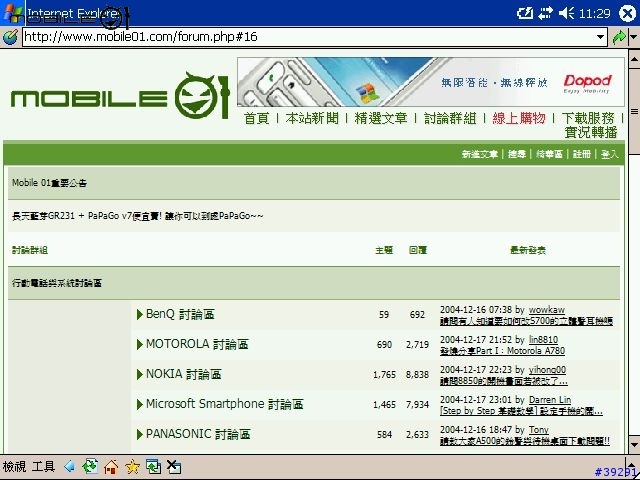Viewport: 640px width, 480px height.
Task: Click the 1,765 topic count for NOKIA
Action: [384, 375]
